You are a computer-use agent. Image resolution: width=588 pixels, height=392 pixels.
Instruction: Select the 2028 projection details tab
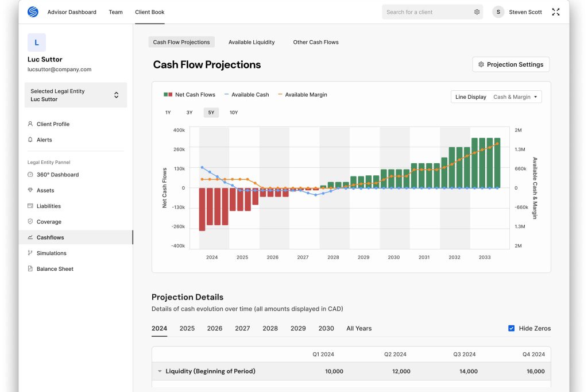270,328
